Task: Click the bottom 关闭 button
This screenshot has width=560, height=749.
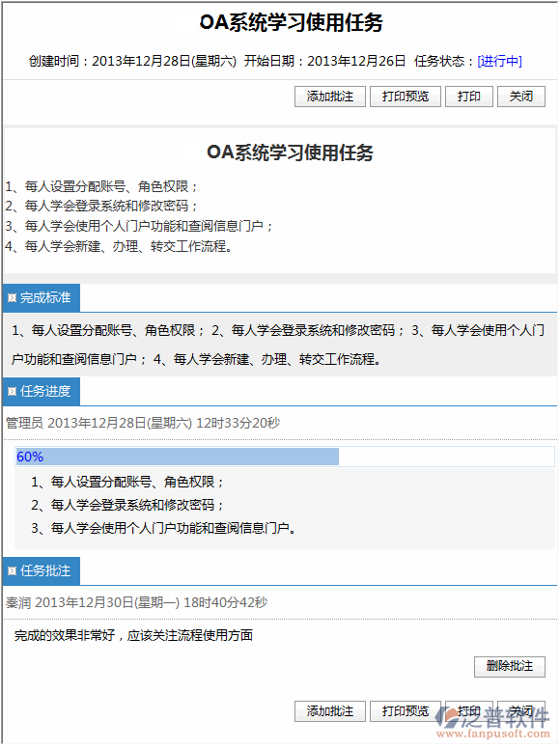Action: 521,711
